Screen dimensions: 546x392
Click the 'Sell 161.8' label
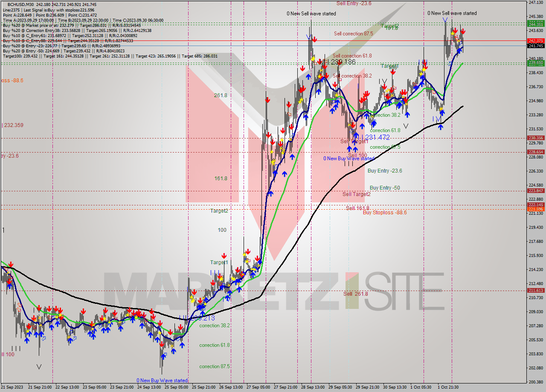(357, 208)
